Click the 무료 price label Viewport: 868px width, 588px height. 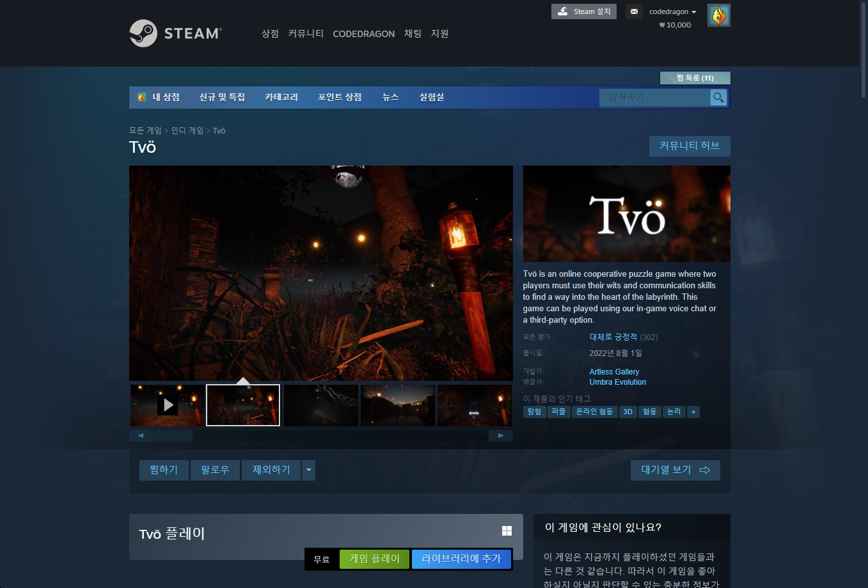tap(322, 559)
